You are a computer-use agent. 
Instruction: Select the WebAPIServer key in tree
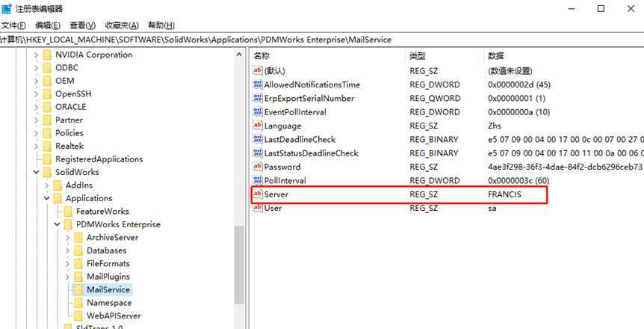tap(114, 316)
